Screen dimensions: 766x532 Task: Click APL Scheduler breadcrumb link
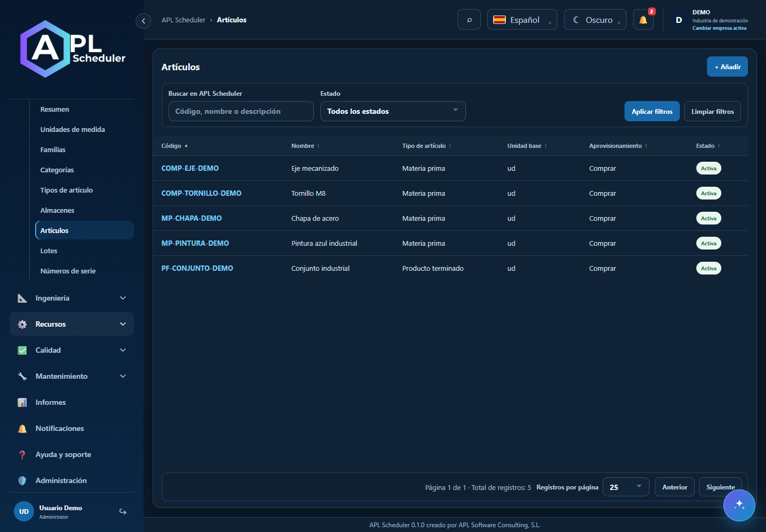click(x=184, y=20)
